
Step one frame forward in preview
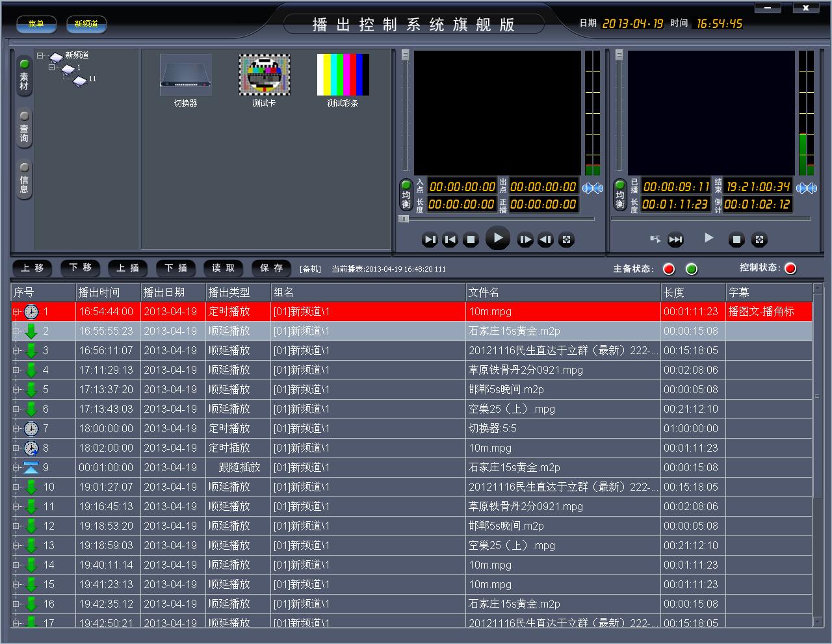pos(525,240)
